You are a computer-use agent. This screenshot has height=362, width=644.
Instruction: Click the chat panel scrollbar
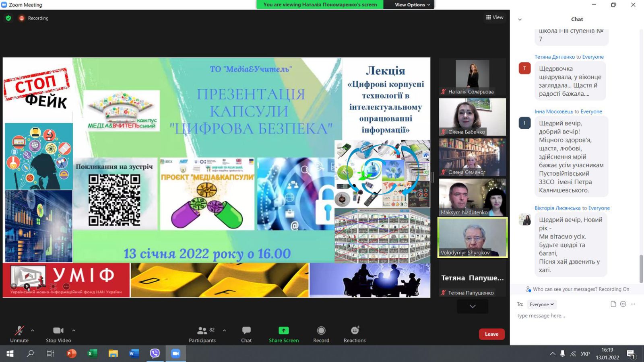[x=641, y=269]
